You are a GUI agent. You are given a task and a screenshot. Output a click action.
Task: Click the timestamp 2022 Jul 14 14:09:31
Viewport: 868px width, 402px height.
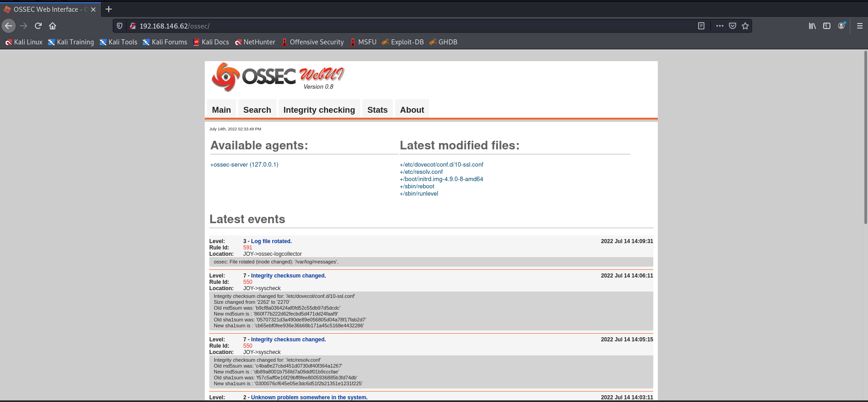pyautogui.click(x=627, y=241)
